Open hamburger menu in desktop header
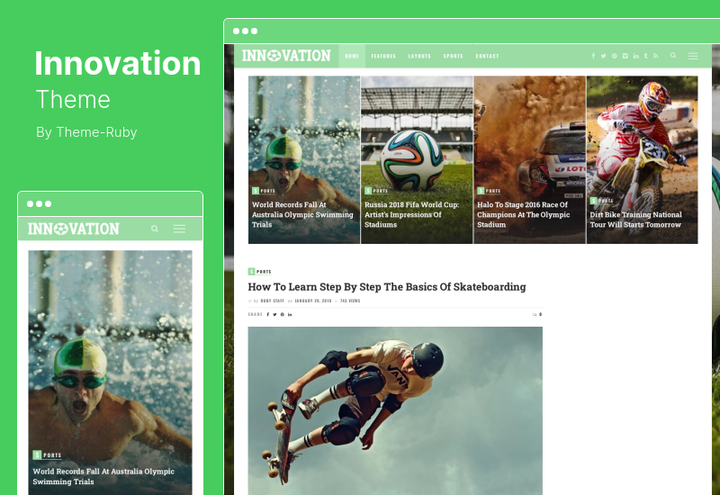720x495 pixels. 693,56
